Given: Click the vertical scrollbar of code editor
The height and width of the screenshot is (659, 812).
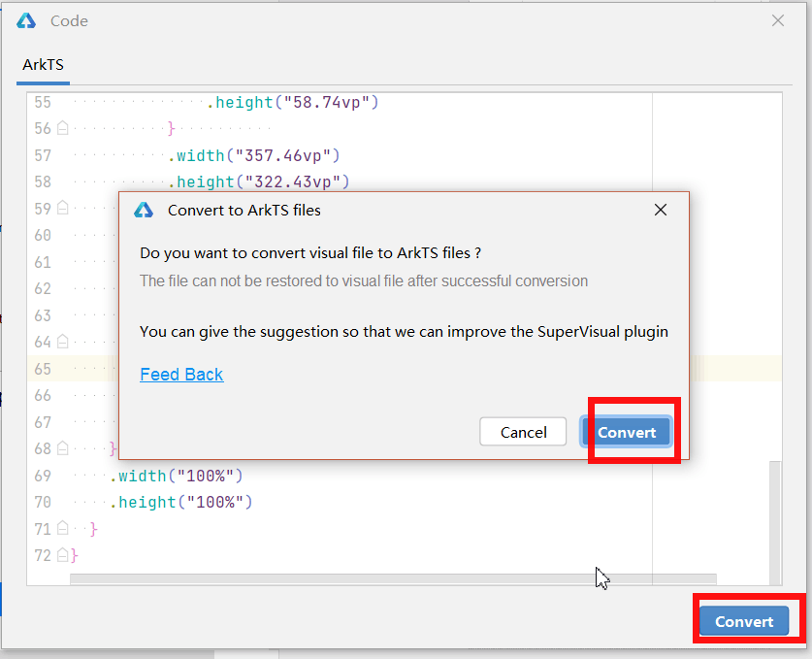Looking at the screenshot, I should tap(775, 522).
